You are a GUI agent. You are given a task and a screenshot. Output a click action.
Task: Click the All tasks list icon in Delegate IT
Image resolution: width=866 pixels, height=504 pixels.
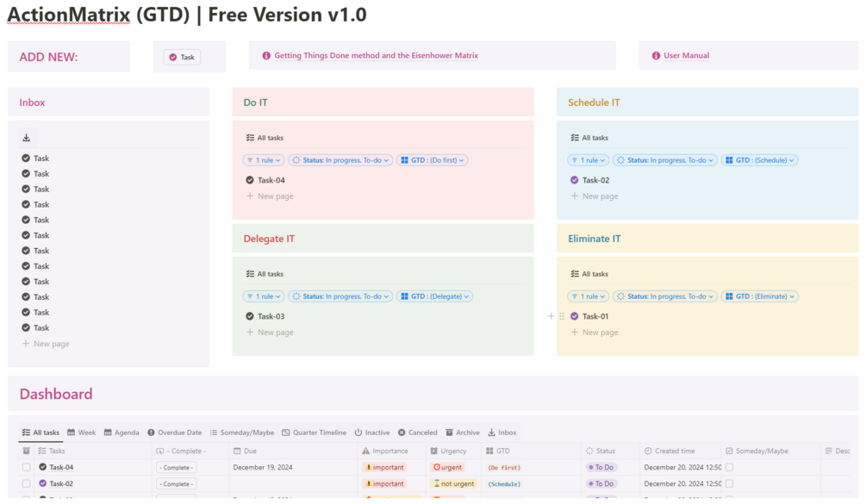pos(250,274)
